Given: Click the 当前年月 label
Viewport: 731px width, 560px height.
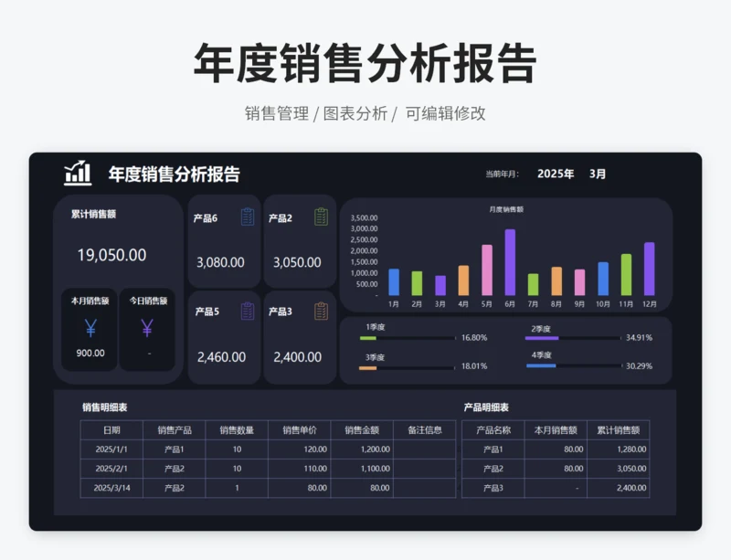Looking at the screenshot, I should click(x=502, y=174).
